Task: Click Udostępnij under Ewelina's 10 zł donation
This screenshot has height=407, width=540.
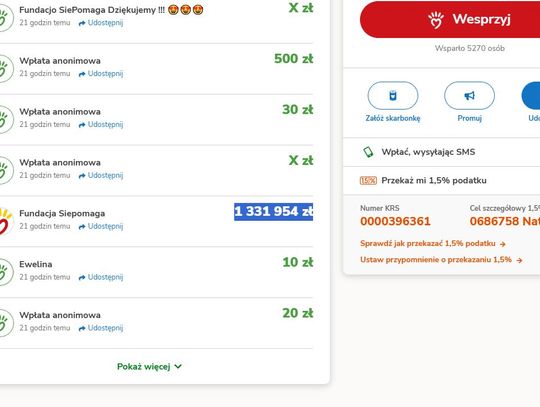Action: pyautogui.click(x=101, y=277)
